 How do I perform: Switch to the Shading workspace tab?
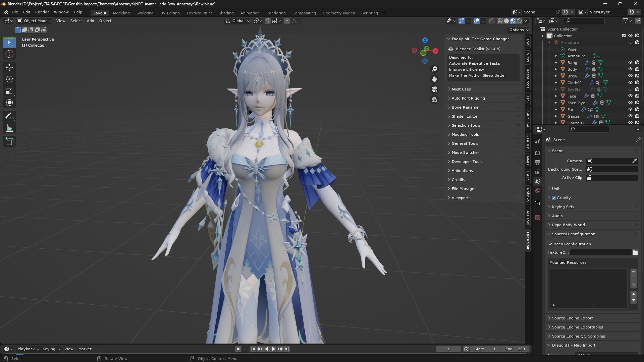click(x=226, y=13)
